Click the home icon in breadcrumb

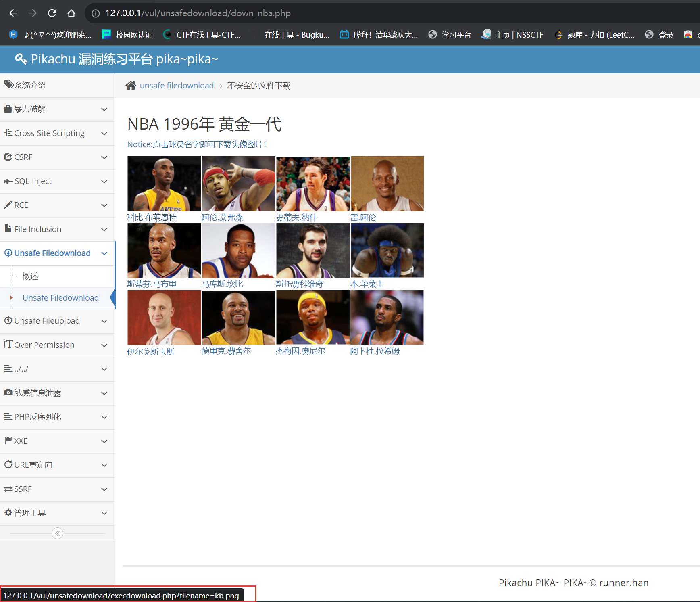click(x=131, y=86)
